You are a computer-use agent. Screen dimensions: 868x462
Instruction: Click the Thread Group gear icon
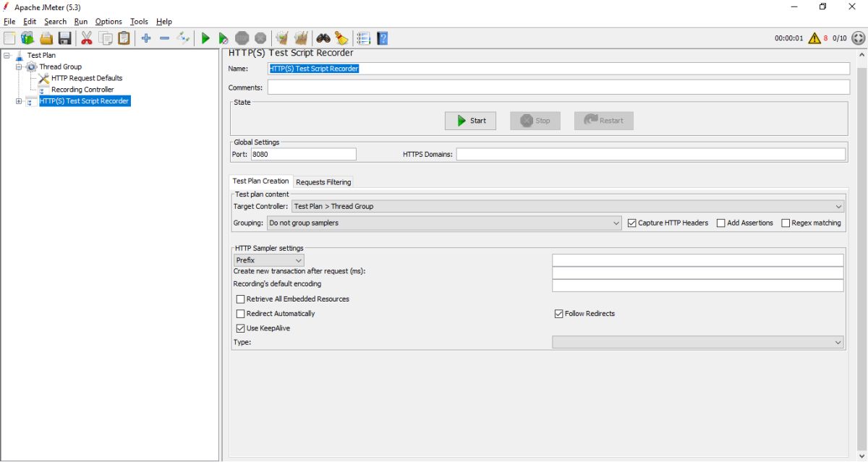(32, 67)
